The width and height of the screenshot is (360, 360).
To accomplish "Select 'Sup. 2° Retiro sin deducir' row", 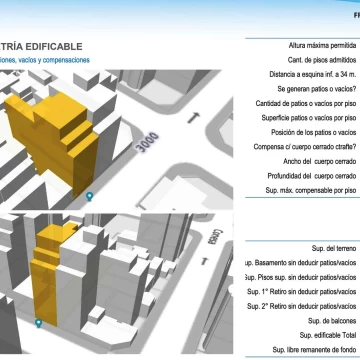I will tap(301, 306).
